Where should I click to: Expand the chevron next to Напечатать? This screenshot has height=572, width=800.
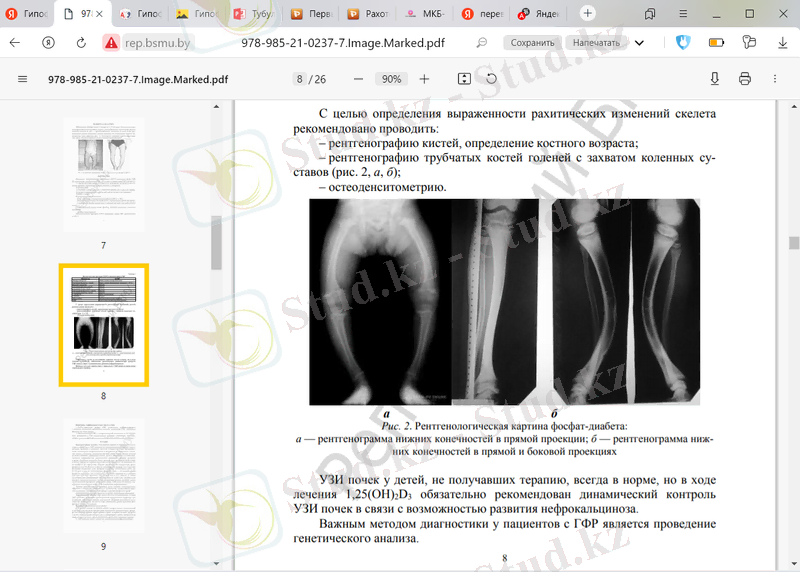[x=639, y=43]
